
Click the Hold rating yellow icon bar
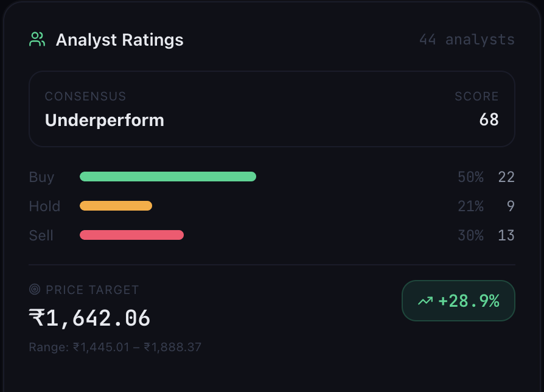(116, 206)
